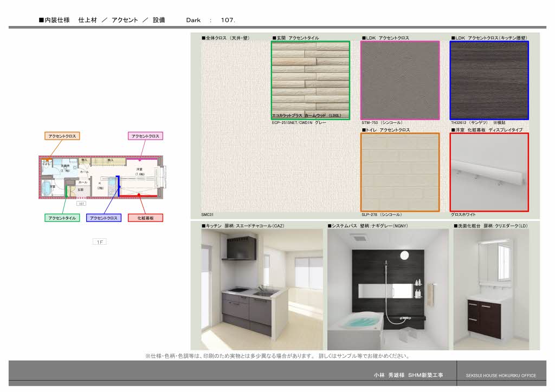Click the 1F floor label
Screen dimensions: 555x392
[x=99, y=242]
